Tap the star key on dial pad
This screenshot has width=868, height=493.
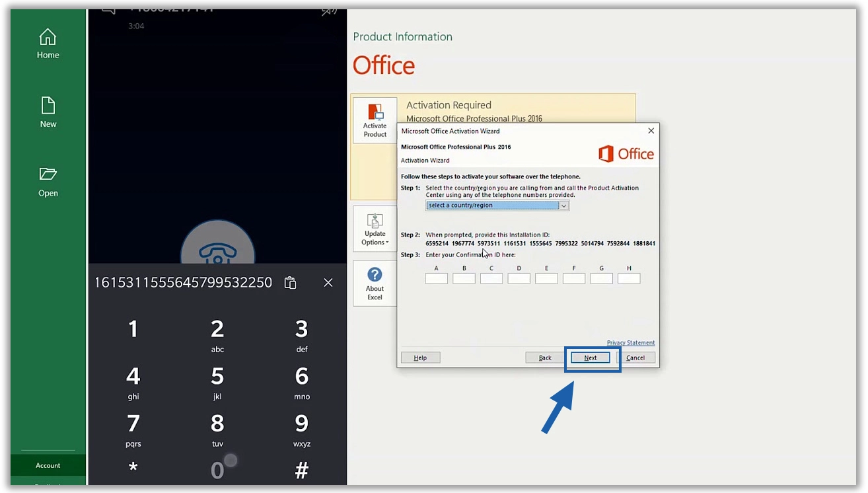coord(133,469)
